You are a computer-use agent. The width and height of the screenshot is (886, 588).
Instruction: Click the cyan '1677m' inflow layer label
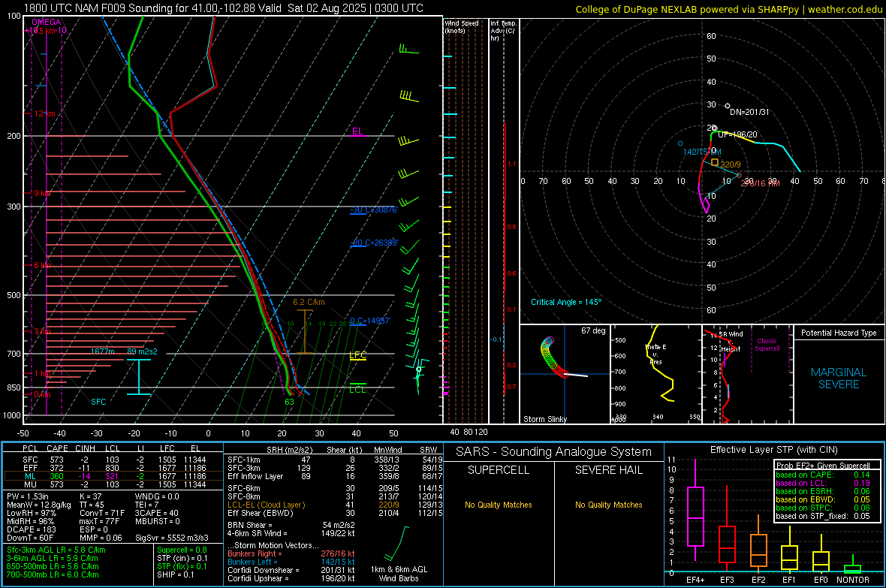tap(103, 351)
